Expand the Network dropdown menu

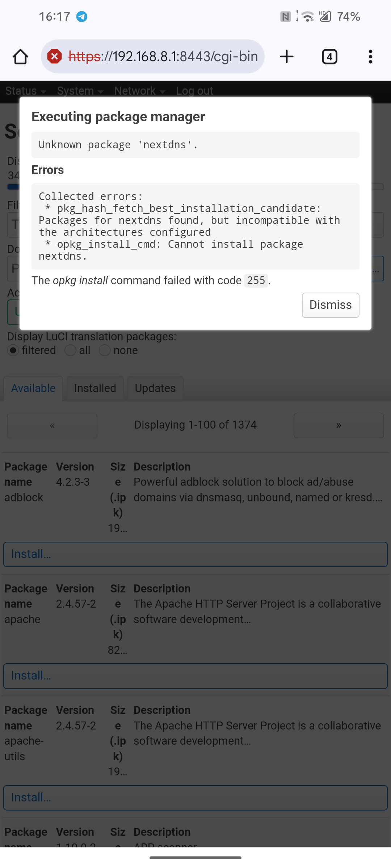pyautogui.click(x=140, y=91)
